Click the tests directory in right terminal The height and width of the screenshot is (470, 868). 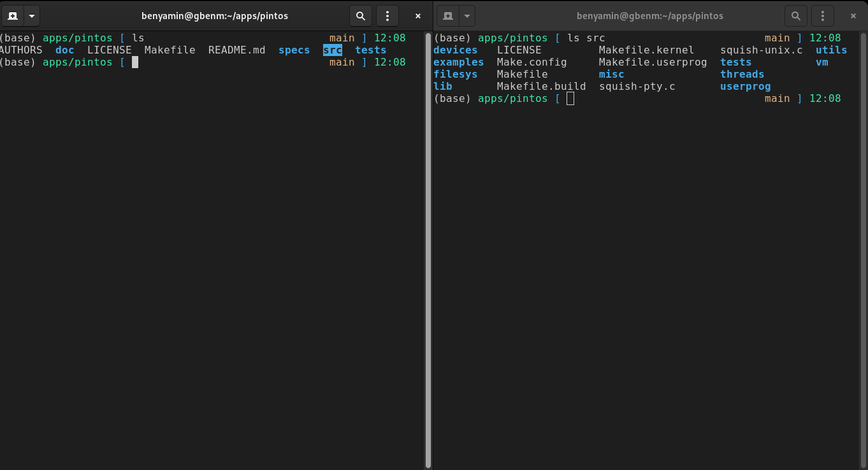(x=736, y=62)
